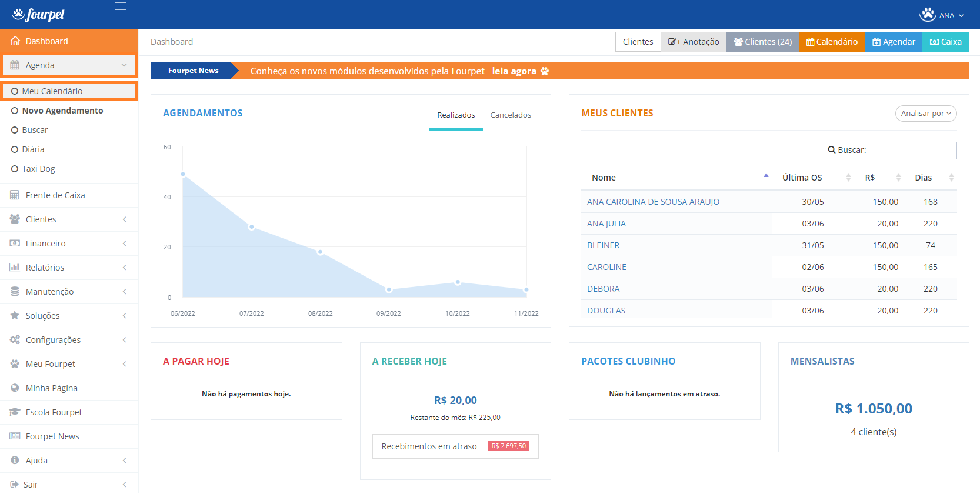
Task: Click the Financeiro money icon
Action: click(x=15, y=244)
